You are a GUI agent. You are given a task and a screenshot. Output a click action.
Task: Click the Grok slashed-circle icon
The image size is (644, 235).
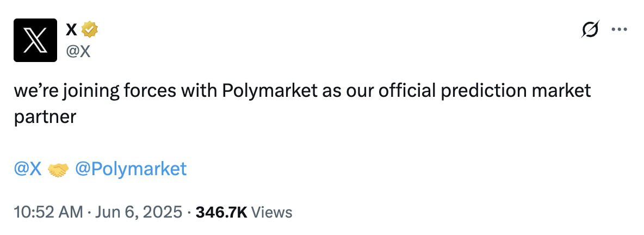coord(591,29)
